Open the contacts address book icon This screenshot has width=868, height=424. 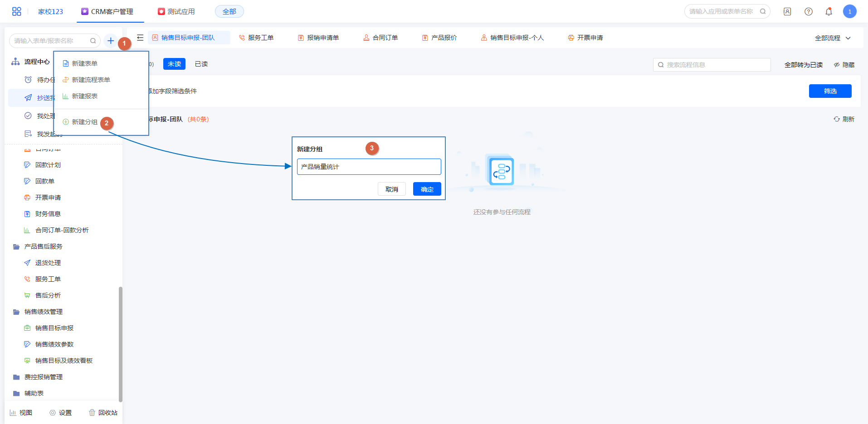pos(787,12)
